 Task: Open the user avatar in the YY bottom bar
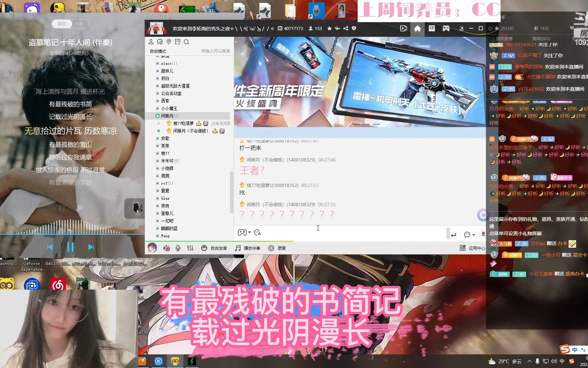tap(152, 248)
